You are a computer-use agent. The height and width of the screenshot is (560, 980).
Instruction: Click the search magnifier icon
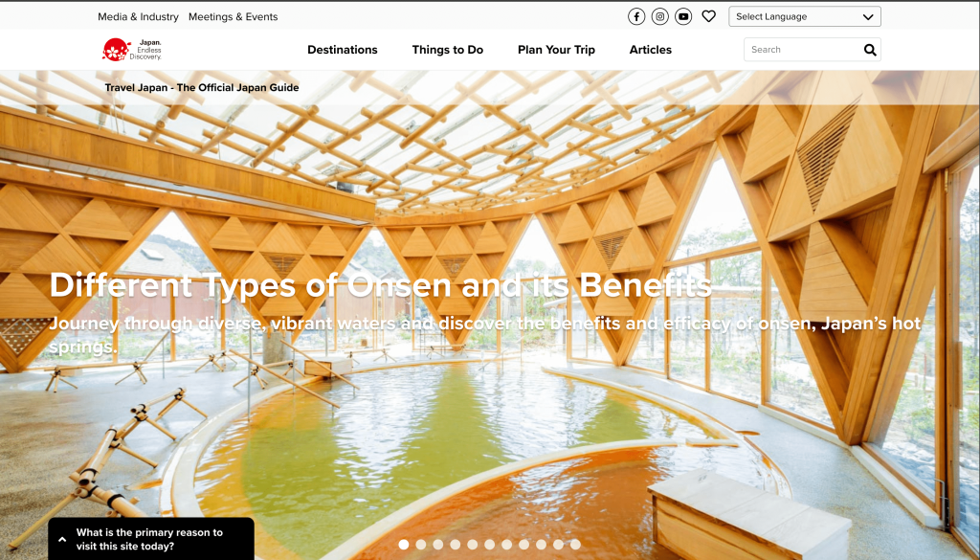870,50
